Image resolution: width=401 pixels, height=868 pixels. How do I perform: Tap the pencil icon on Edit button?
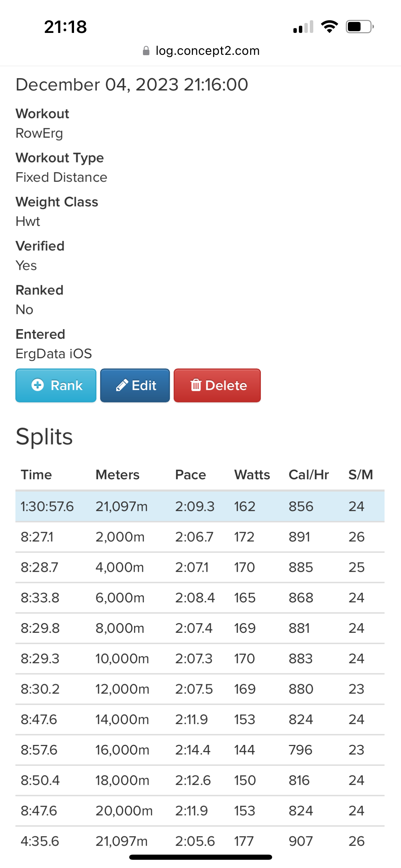coord(122,385)
